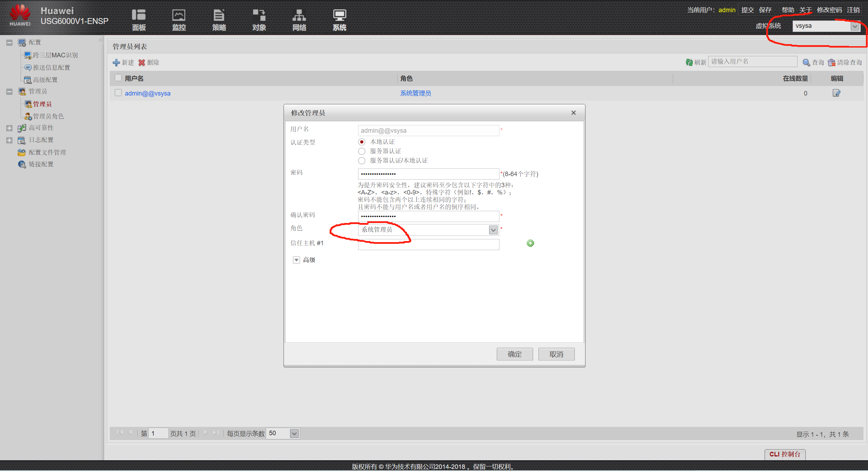Open the CLI 控制台 console
Image resolution: width=868 pixels, height=471 pixels.
click(785, 454)
